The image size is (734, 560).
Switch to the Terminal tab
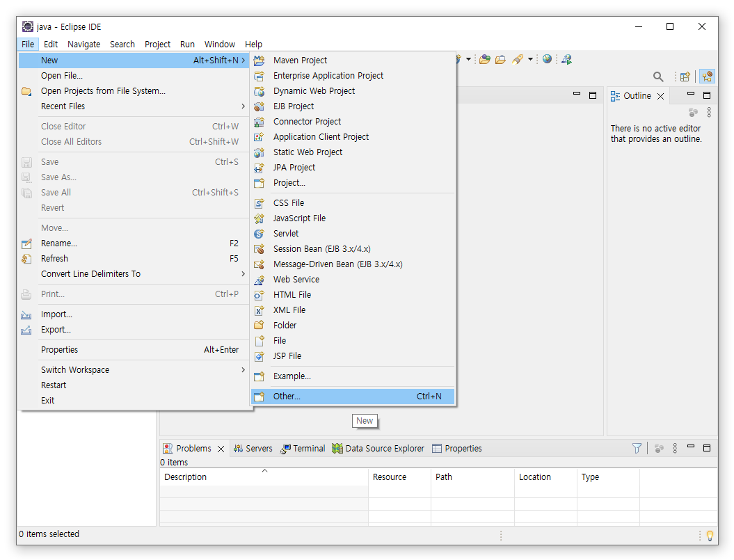tap(303, 449)
